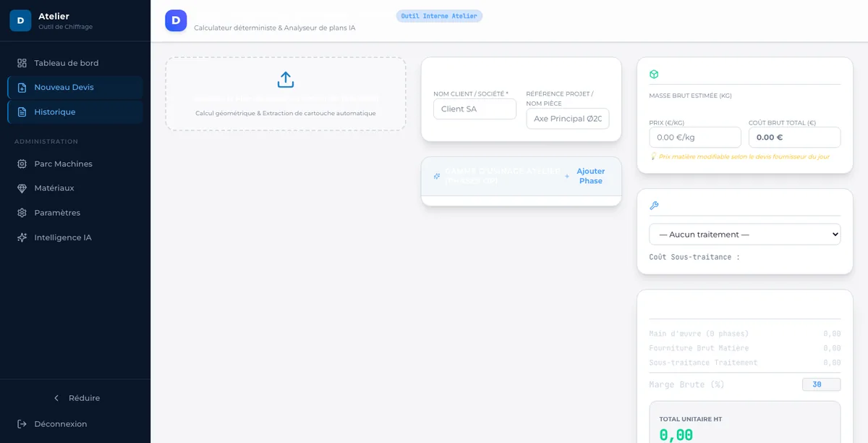Click the Nouveau Devis file-plus icon

pyautogui.click(x=22, y=88)
